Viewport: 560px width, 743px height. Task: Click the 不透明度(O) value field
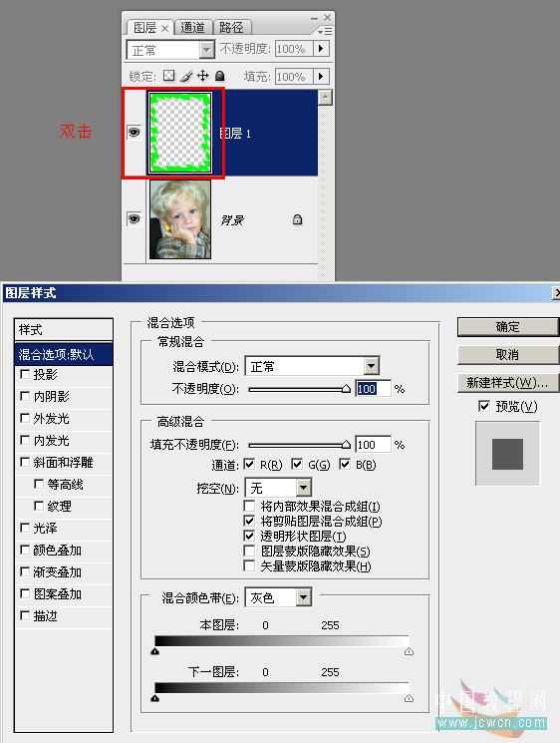point(373,389)
